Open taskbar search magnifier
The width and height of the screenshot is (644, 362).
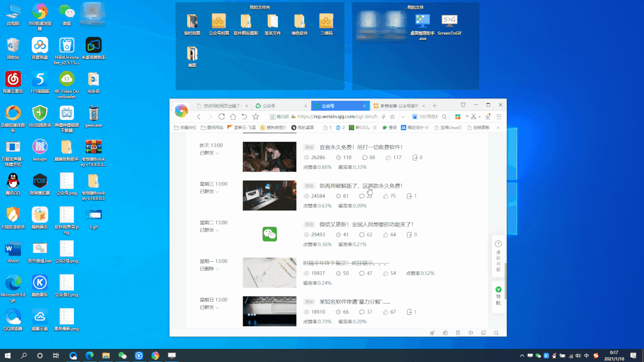click(x=24, y=355)
